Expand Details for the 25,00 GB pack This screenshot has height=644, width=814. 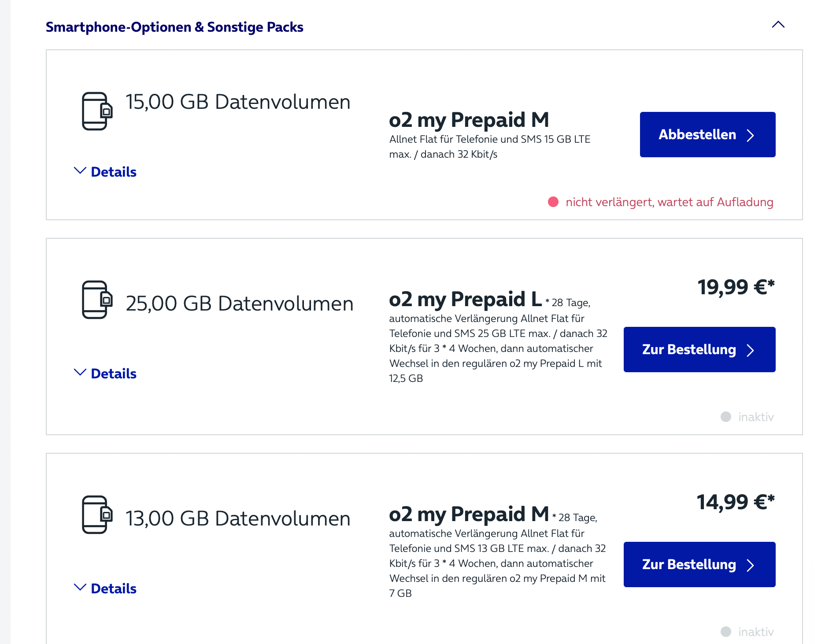point(105,374)
